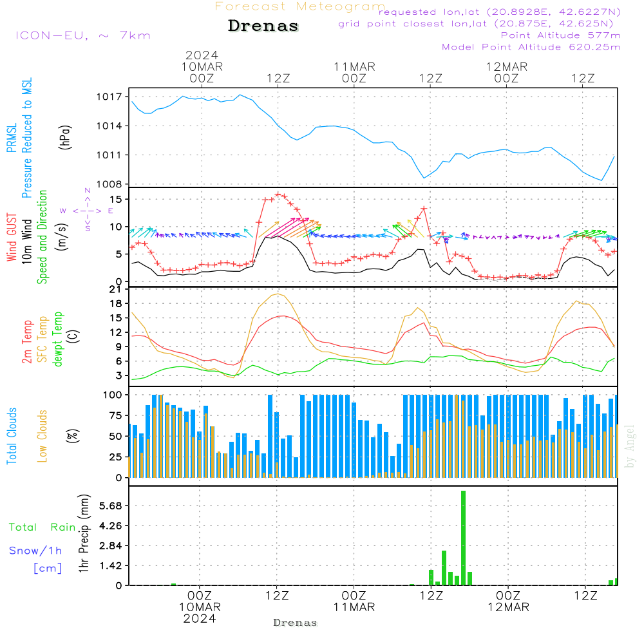The height and width of the screenshot is (644, 644).
Task: Click the SFC Temp legend label
Action: (43, 339)
